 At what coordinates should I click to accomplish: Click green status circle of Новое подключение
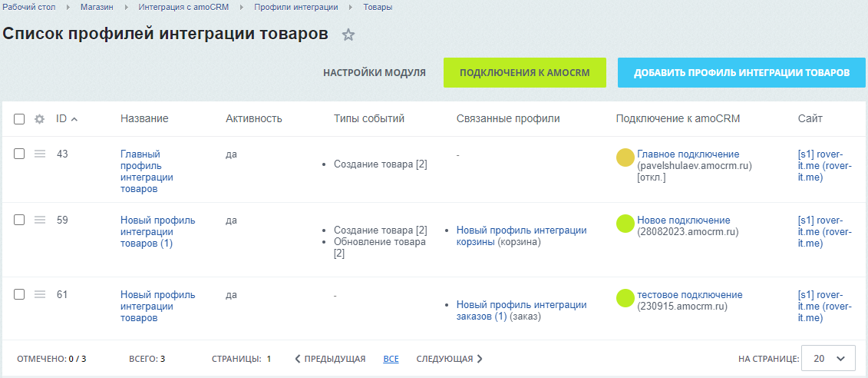[625, 224]
